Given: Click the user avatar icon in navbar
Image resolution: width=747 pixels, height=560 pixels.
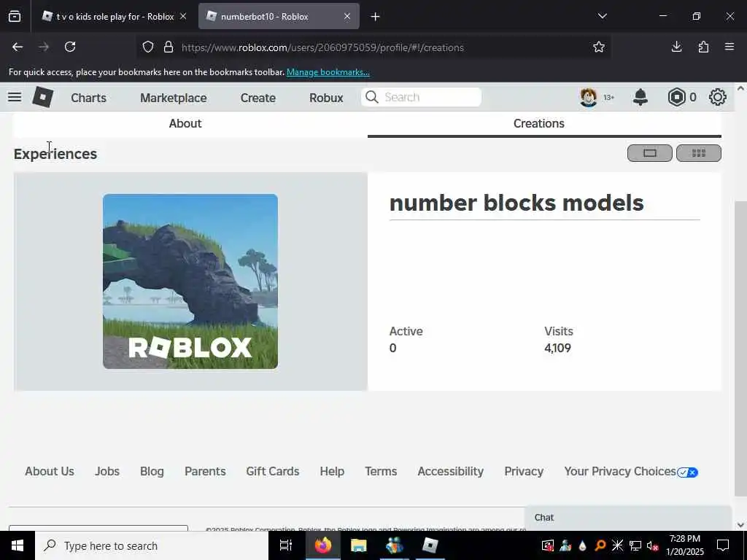Looking at the screenshot, I should (589, 97).
